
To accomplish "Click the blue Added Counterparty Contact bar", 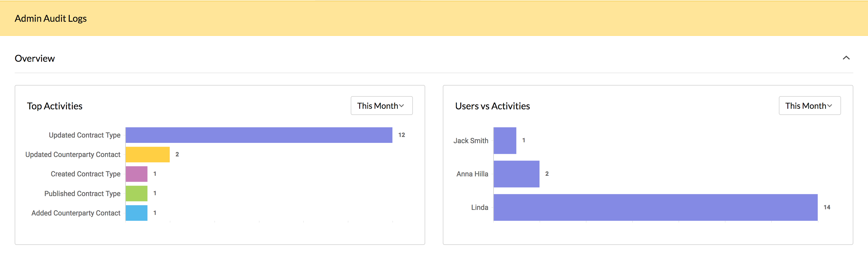I will [x=136, y=213].
